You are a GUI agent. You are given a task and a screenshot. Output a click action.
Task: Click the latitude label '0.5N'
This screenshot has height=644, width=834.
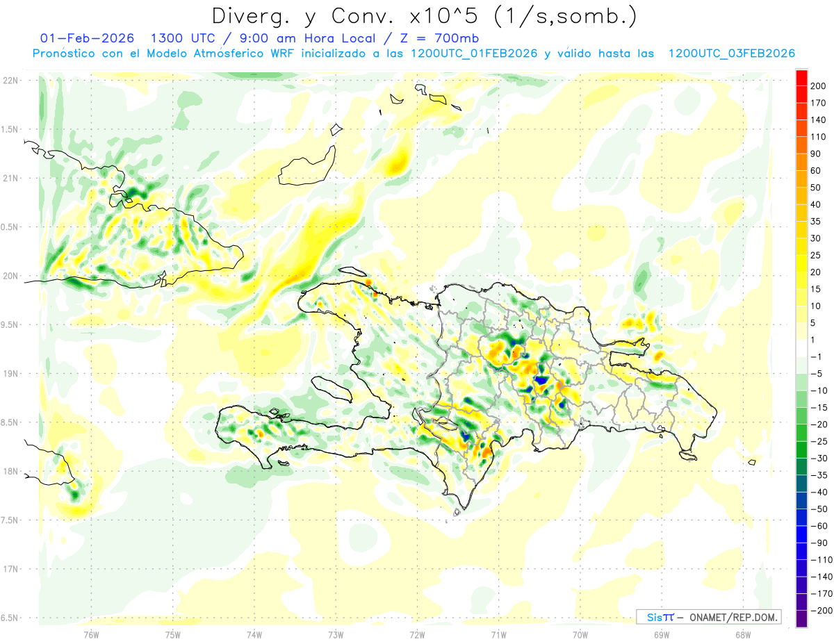pyautogui.click(x=10, y=226)
